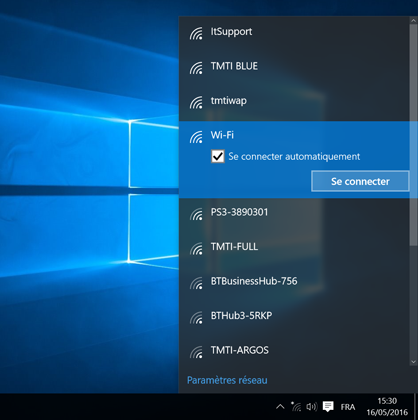Open Paramètres réseau link

[x=227, y=380]
